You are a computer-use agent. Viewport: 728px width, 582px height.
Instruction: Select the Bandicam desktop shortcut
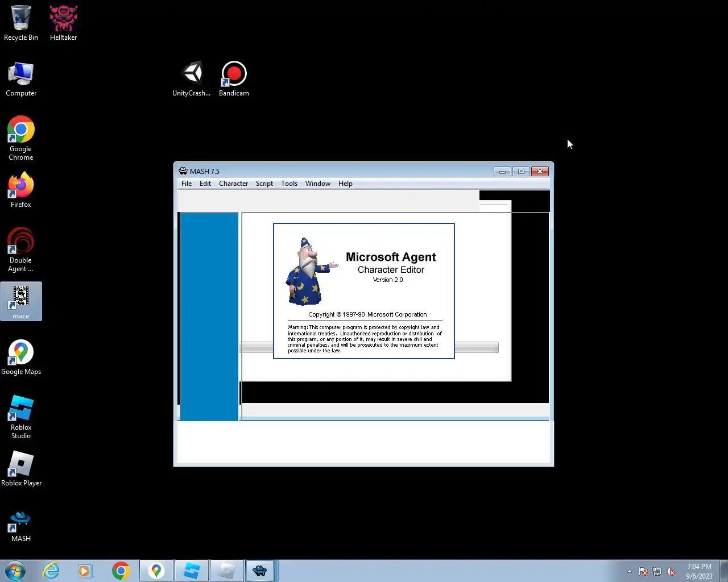point(234,79)
